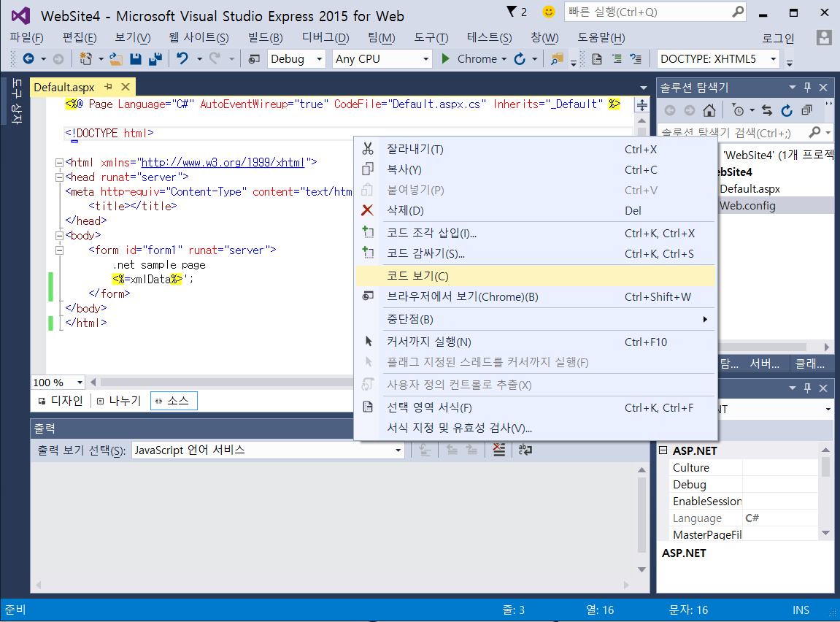Click the clear all output icon
The height and width of the screenshot is (622, 840).
[499, 450]
